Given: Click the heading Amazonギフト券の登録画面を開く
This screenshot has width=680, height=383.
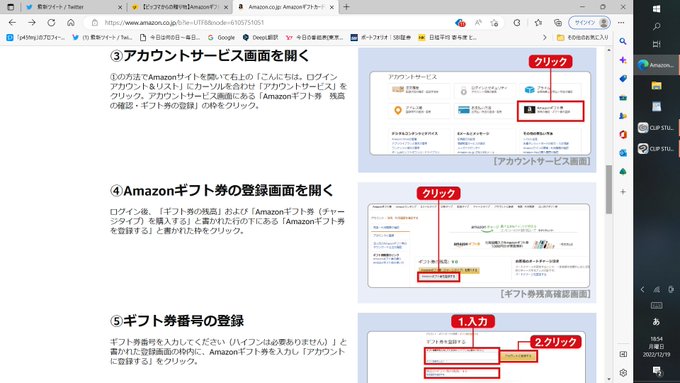Looking at the screenshot, I should pyautogui.click(x=222, y=190).
